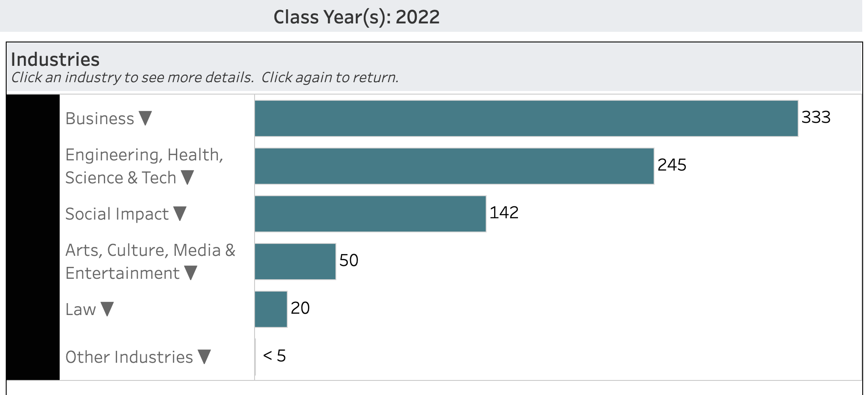Click the Social Impact bar showing 142
The image size is (868, 395).
point(370,214)
